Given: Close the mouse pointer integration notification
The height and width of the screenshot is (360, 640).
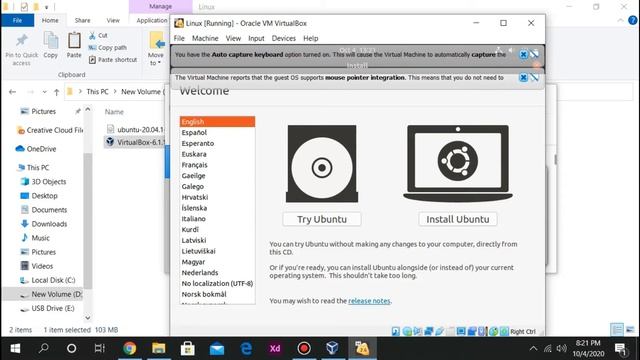Looking at the screenshot, I should coord(523,78).
